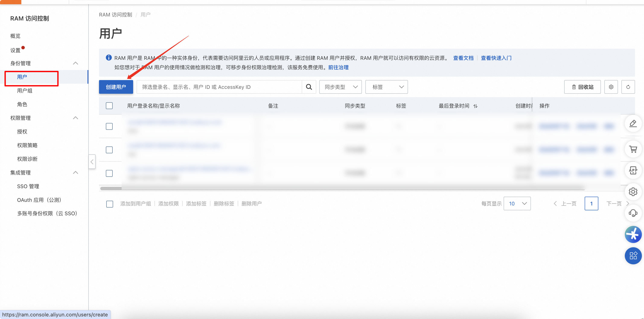Open 权限策略 in the sidebar

pyautogui.click(x=27, y=145)
